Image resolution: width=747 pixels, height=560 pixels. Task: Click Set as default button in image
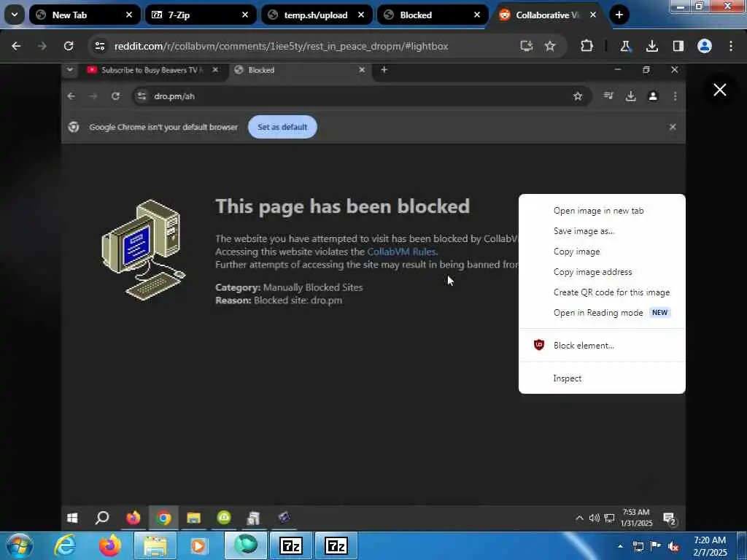282,127
